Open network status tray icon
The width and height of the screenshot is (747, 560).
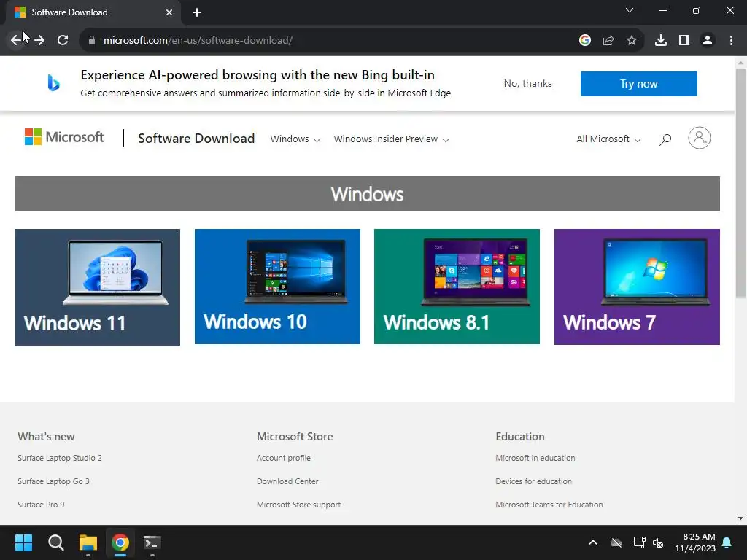pyautogui.click(x=639, y=542)
